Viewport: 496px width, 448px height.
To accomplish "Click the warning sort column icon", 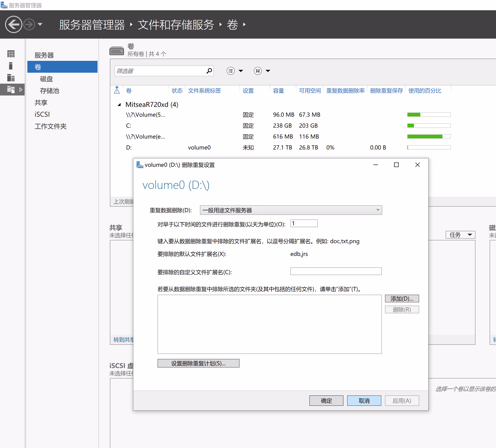I will 117,90.
